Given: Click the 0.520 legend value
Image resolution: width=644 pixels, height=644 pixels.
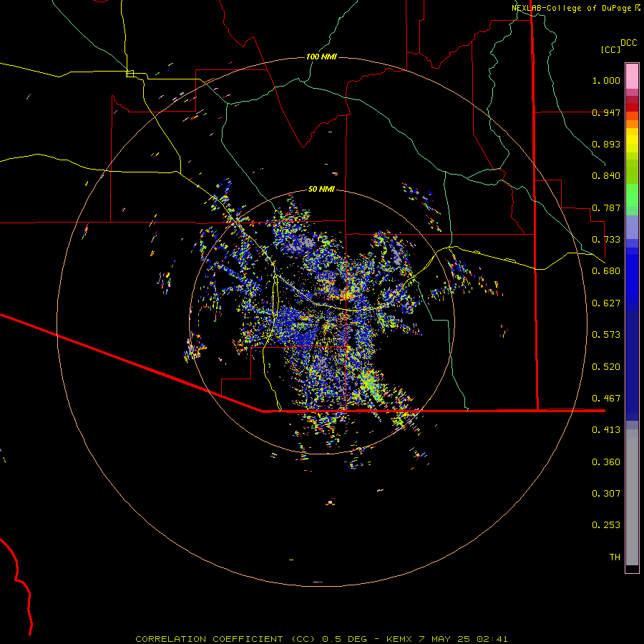Looking at the screenshot, I should (x=606, y=367).
